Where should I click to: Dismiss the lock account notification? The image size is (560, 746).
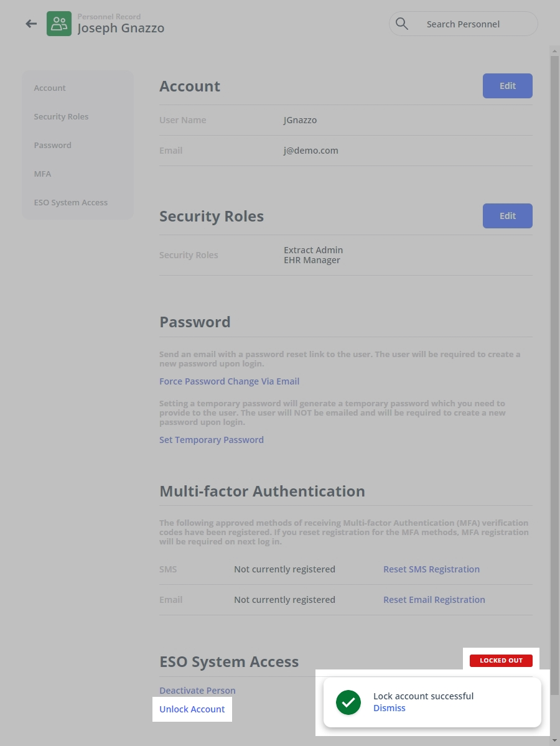(390, 708)
